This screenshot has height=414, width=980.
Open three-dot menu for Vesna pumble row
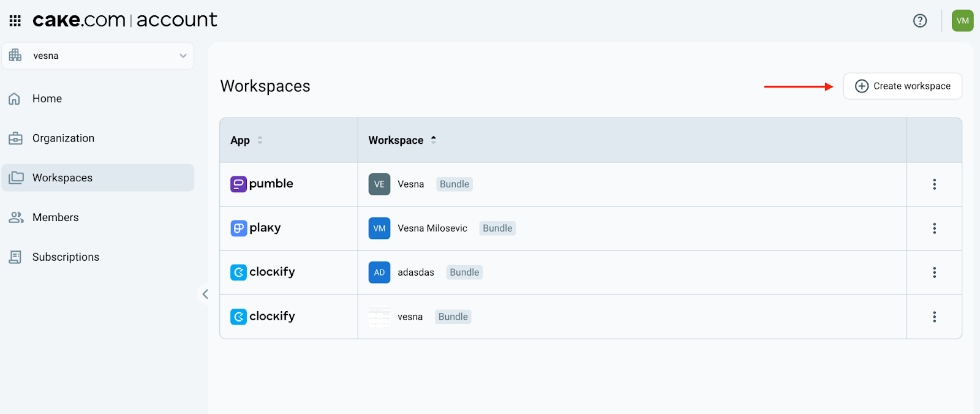pos(934,184)
